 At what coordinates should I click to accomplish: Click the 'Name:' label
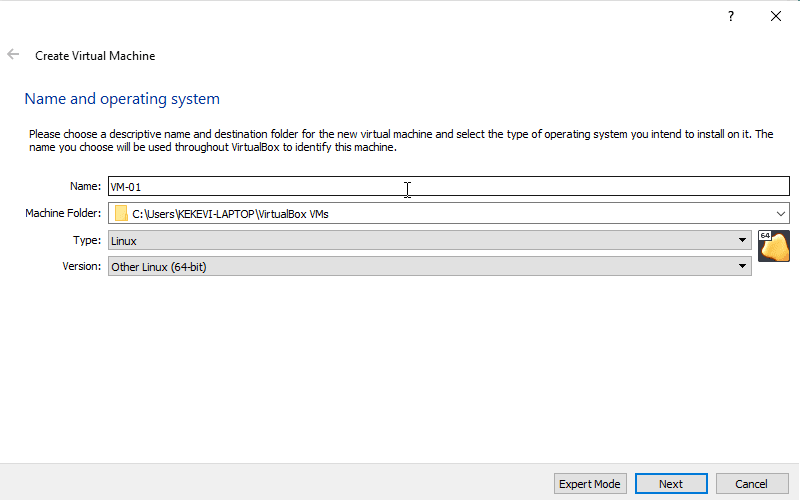[85, 186]
